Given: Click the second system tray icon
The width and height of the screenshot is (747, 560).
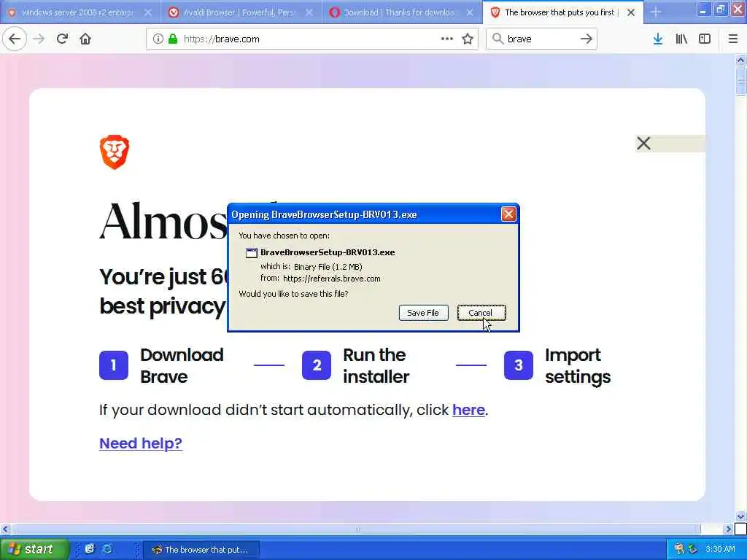Looking at the screenshot, I should click(x=693, y=549).
